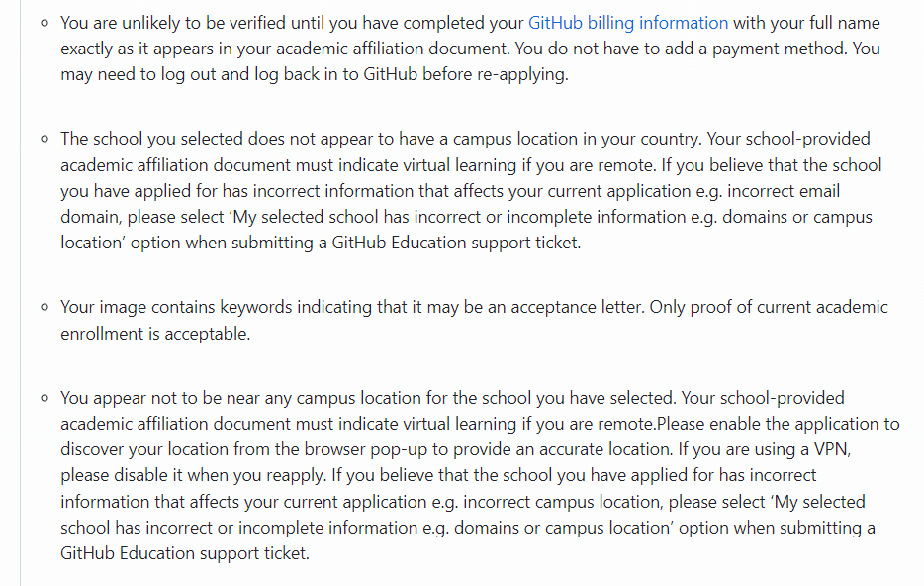
Task: Click the "enrollment is acceptable" text
Action: tap(154, 334)
